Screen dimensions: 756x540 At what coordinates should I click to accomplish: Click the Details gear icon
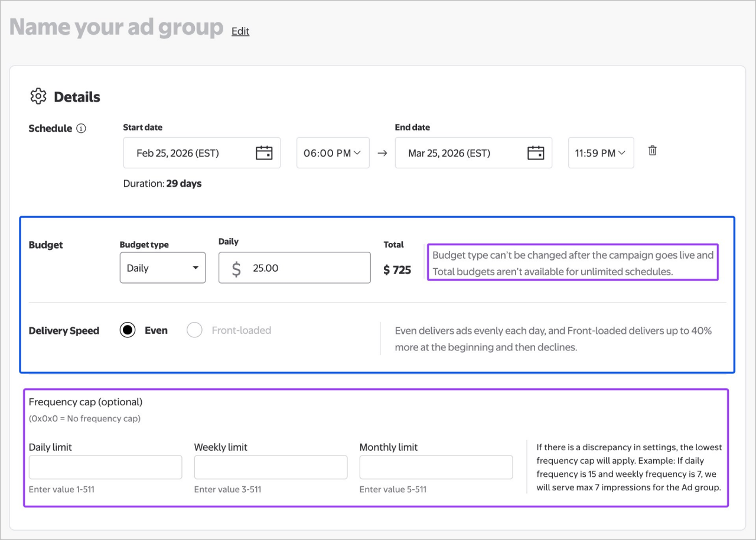tap(38, 96)
